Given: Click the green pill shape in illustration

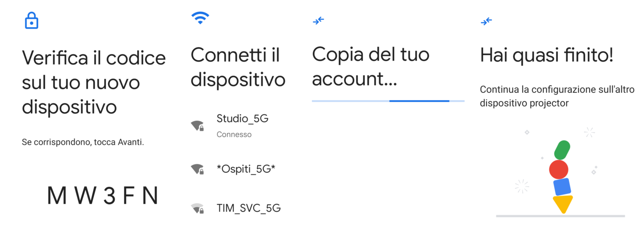Looking at the screenshot, I should (562, 150).
